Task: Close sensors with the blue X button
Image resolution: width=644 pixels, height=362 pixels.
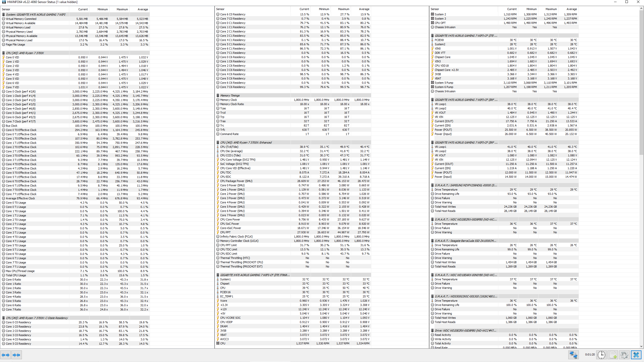Action: (x=636, y=355)
